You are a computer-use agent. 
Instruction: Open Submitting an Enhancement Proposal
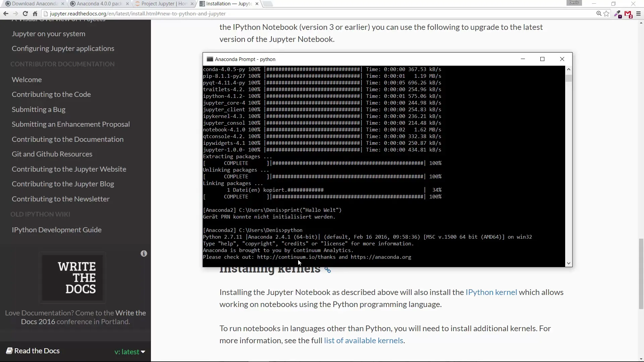click(71, 124)
